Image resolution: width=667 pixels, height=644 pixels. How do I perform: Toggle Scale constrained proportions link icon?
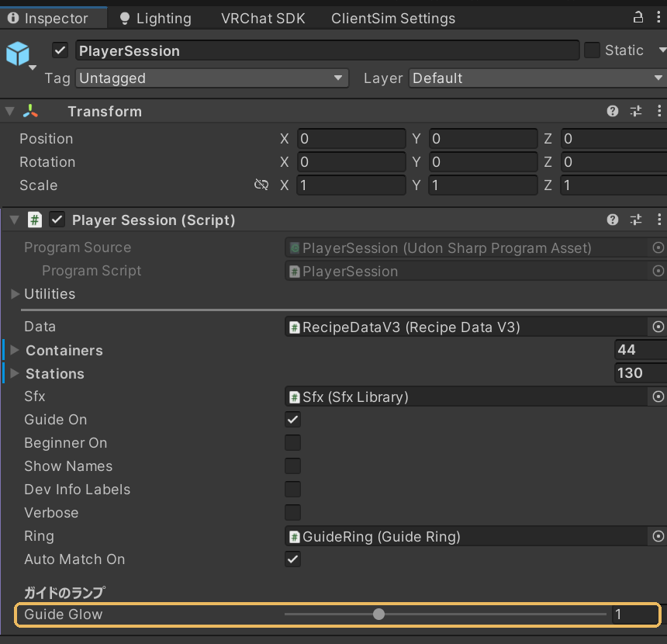pos(261,185)
